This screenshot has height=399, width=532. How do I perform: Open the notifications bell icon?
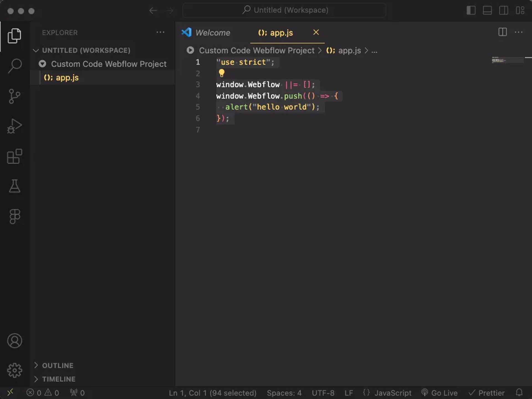[519, 393]
